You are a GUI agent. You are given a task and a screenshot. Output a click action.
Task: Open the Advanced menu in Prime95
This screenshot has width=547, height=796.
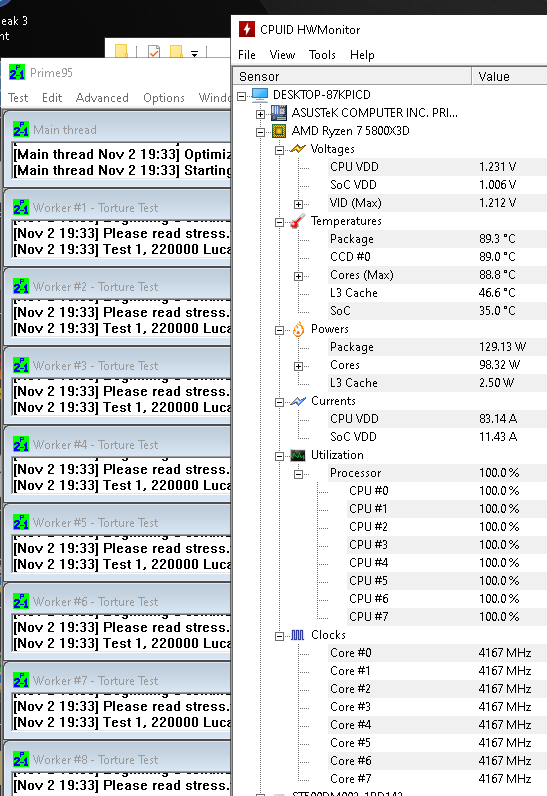coord(102,97)
